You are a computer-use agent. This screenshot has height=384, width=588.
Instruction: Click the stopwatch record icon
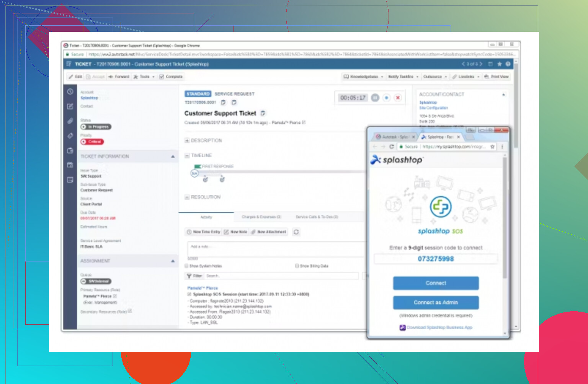tap(387, 98)
